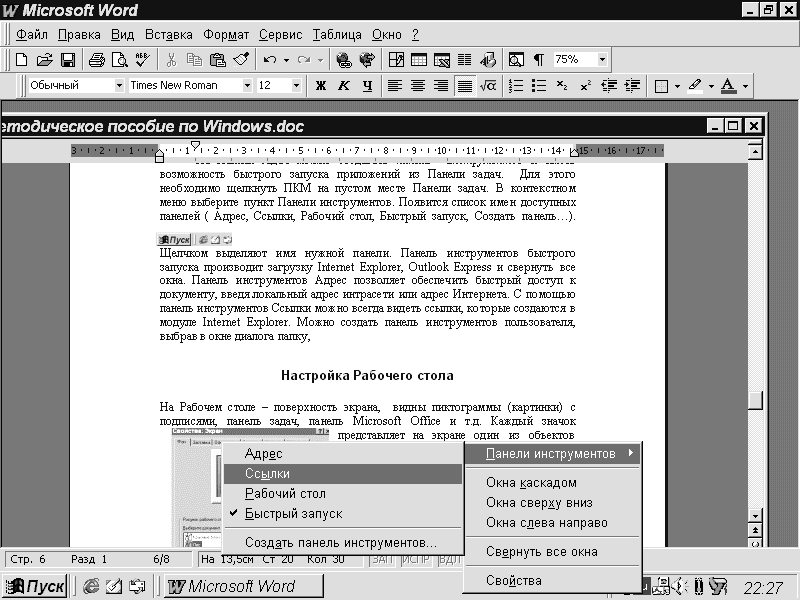Insert formula square root icon
800x600 pixels.
488,86
